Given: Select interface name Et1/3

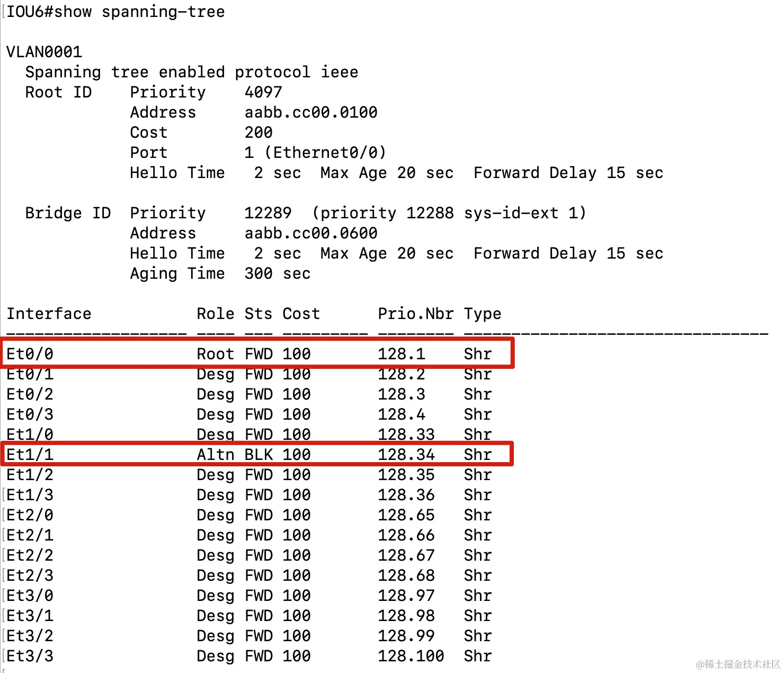Looking at the screenshot, I should click(x=30, y=495).
